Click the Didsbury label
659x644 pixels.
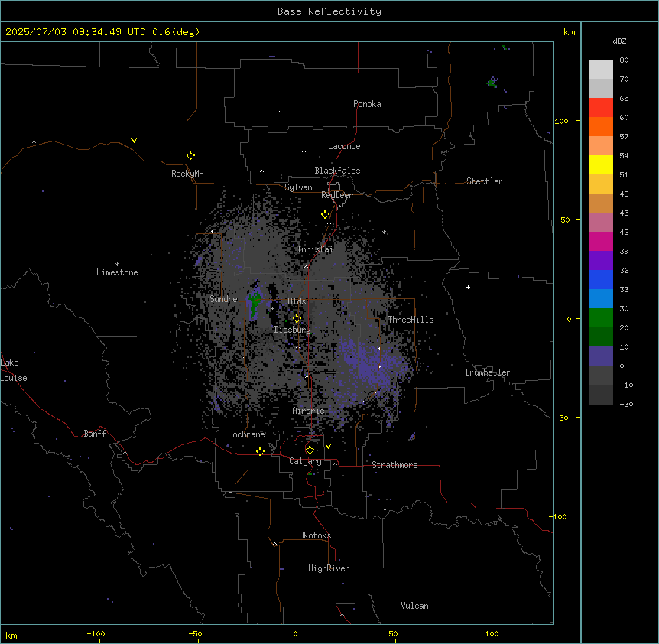(293, 330)
